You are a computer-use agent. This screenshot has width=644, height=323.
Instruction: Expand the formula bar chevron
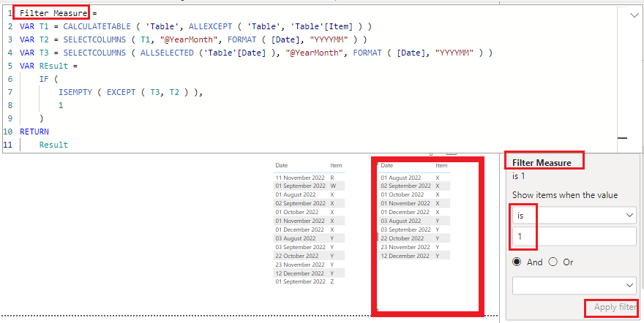pyautogui.click(x=633, y=15)
